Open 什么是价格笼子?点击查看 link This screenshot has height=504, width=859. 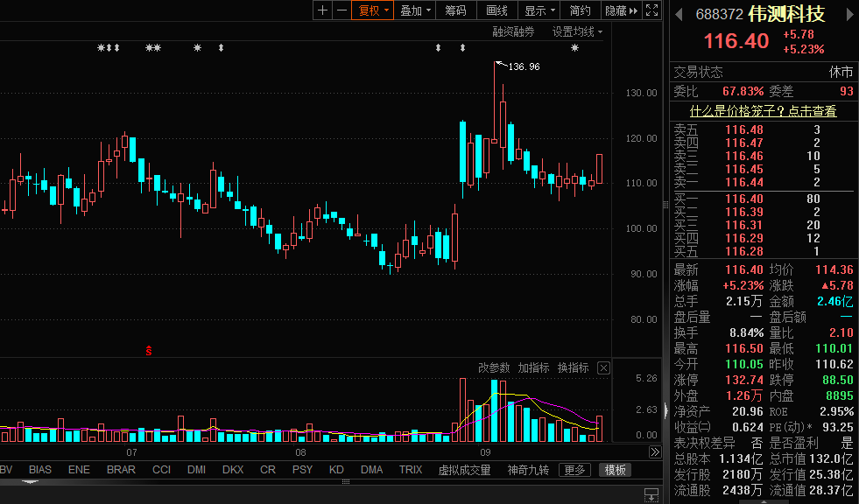[764, 111]
